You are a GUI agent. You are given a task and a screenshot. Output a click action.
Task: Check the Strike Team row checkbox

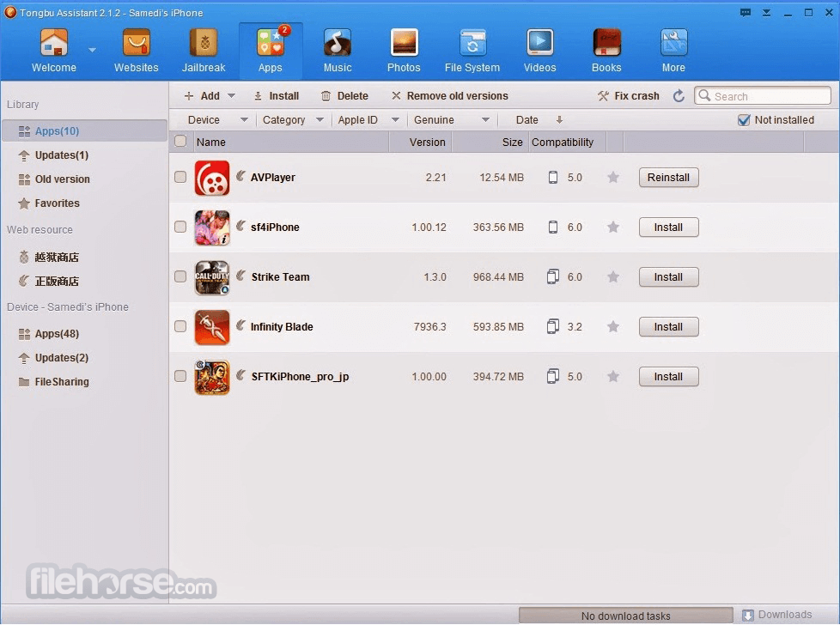click(x=180, y=276)
